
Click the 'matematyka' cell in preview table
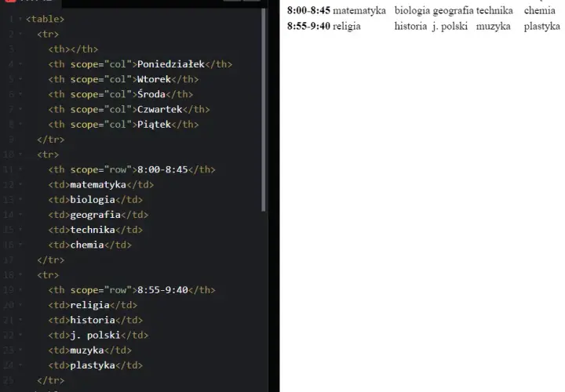pyautogui.click(x=359, y=11)
